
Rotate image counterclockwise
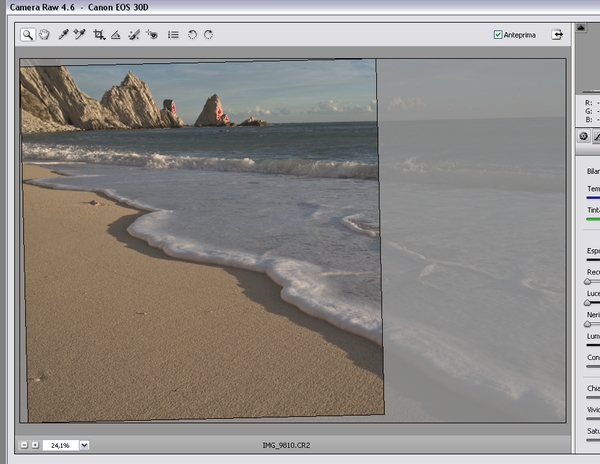pyautogui.click(x=192, y=35)
